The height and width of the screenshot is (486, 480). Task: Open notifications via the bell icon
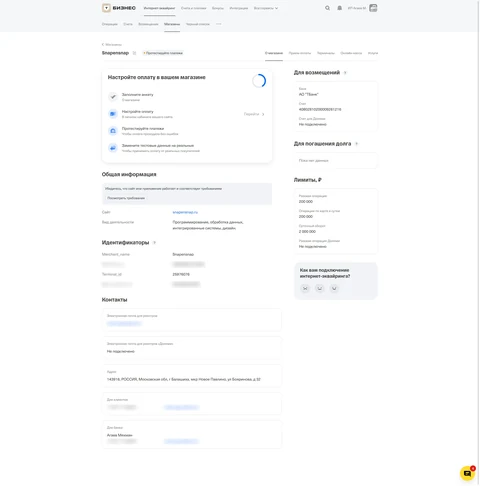[x=339, y=8]
